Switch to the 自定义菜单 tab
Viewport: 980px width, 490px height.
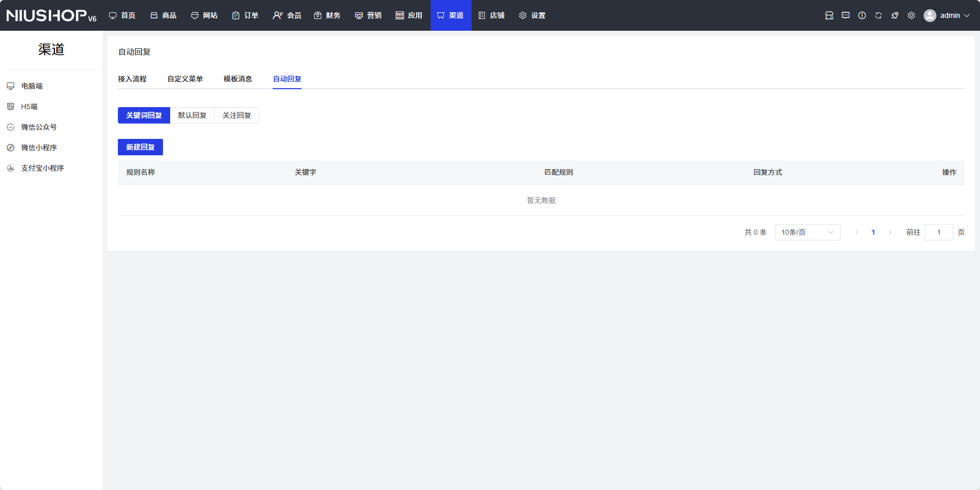tap(185, 79)
